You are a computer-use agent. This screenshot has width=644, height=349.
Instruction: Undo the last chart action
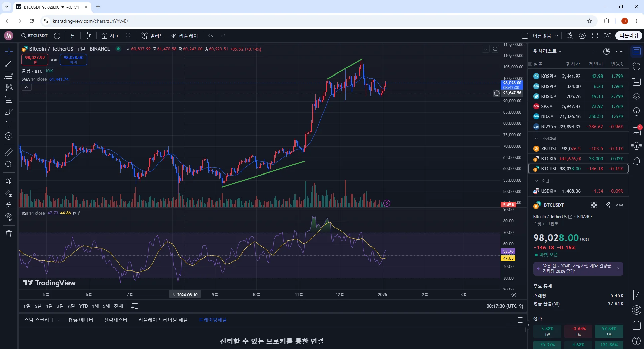(x=210, y=36)
